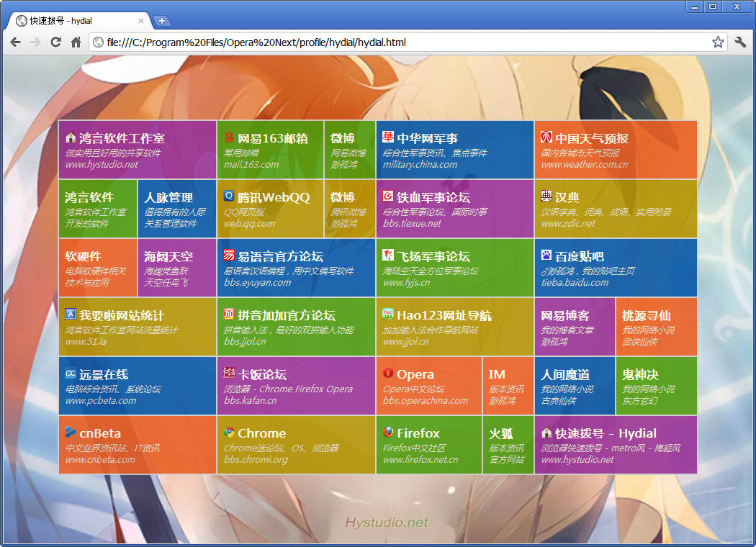Viewport: 756px width, 547px height.
Task: Open the browser home page icon
Action: pos(76,42)
